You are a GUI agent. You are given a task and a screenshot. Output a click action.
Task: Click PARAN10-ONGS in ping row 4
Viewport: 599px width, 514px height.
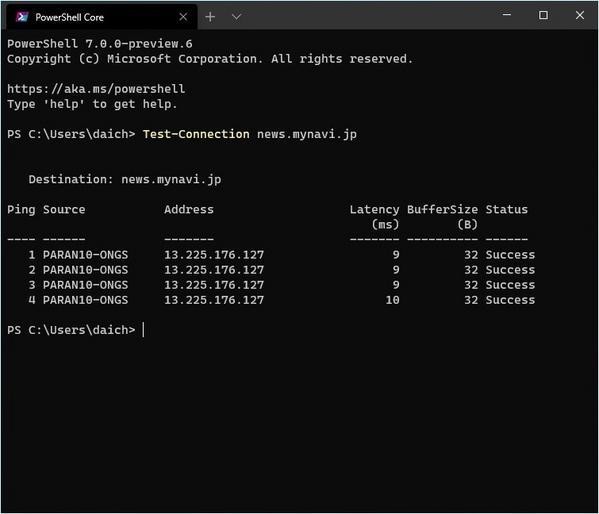(x=85, y=300)
